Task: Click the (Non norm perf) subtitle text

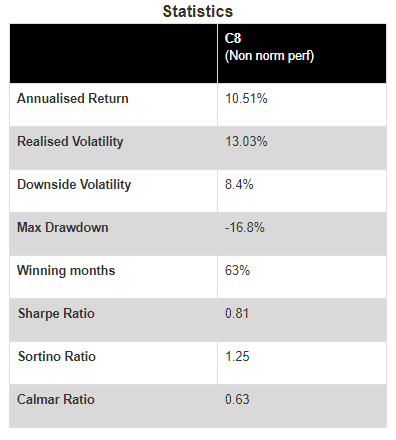Action: click(x=269, y=56)
